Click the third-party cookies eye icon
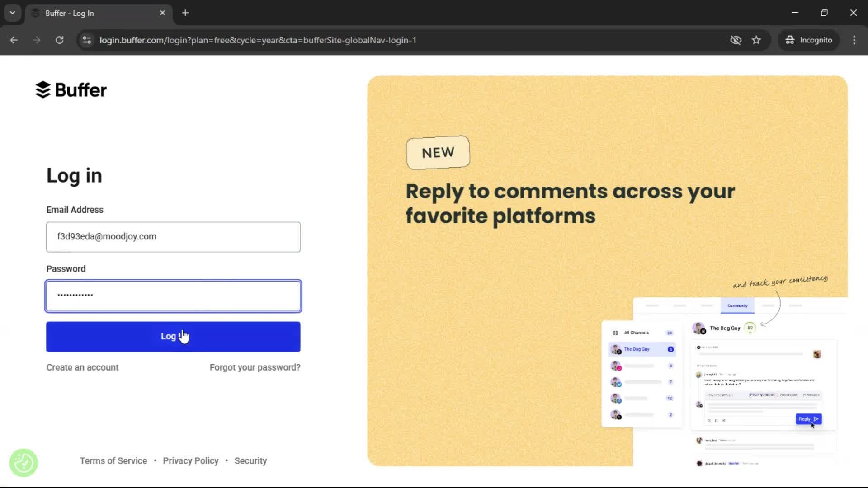 (736, 40)
